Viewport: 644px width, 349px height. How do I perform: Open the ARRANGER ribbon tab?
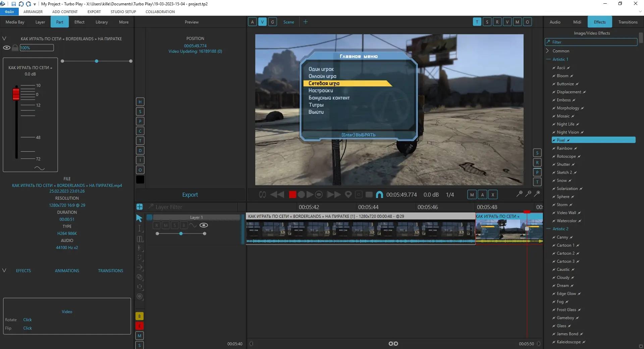click(x=33, y=12)
